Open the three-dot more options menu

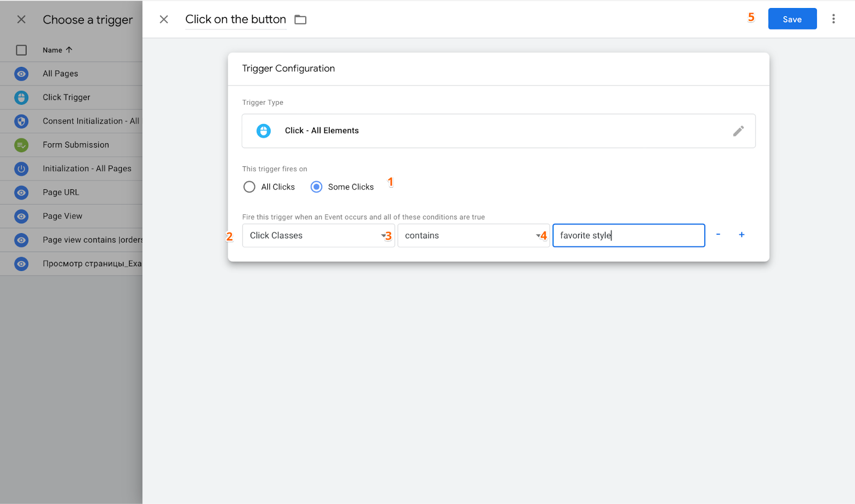click(x=833, y=19)
